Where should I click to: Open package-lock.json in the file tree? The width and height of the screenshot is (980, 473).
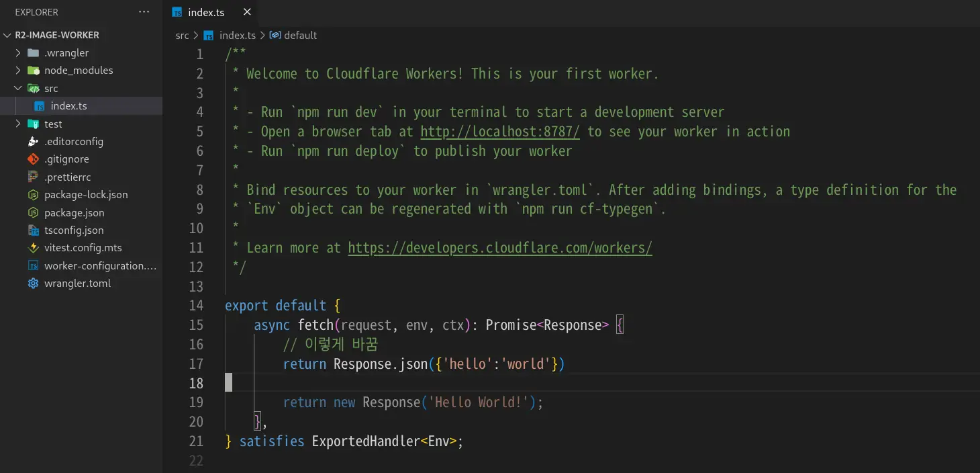86,195
